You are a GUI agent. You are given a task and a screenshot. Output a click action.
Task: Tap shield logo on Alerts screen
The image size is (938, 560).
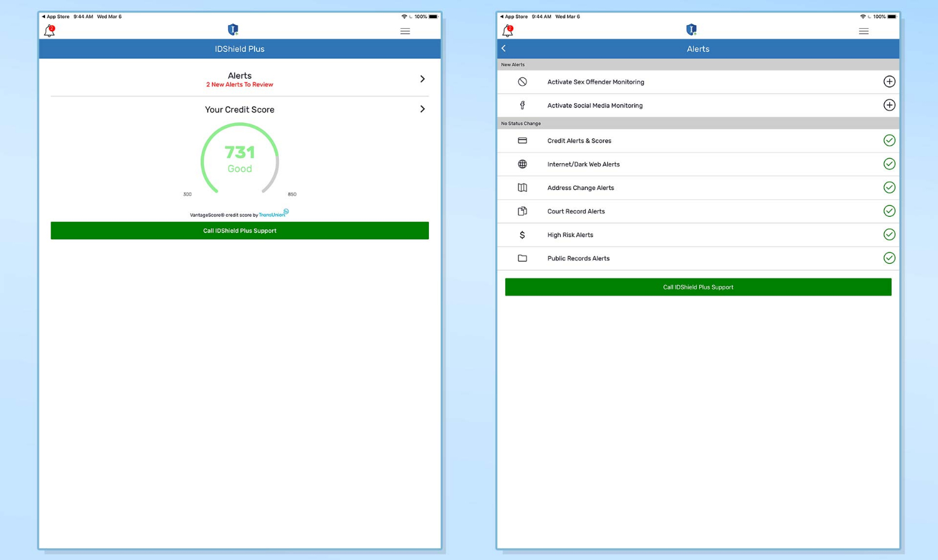point(691,29)
